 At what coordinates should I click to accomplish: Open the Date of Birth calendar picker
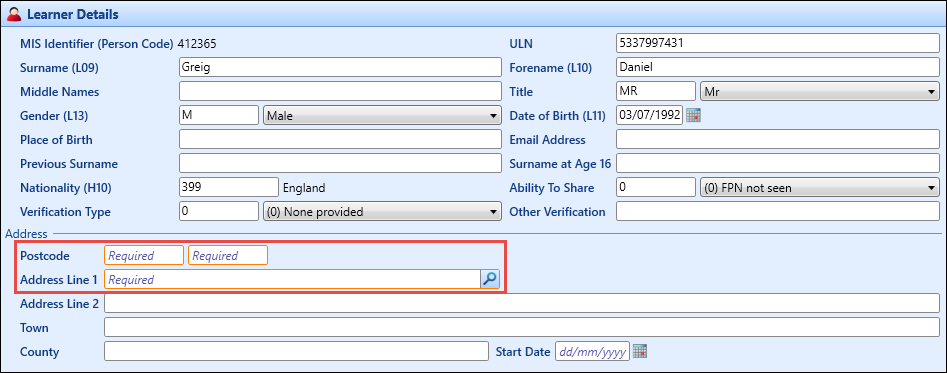[x=693, y=115]
